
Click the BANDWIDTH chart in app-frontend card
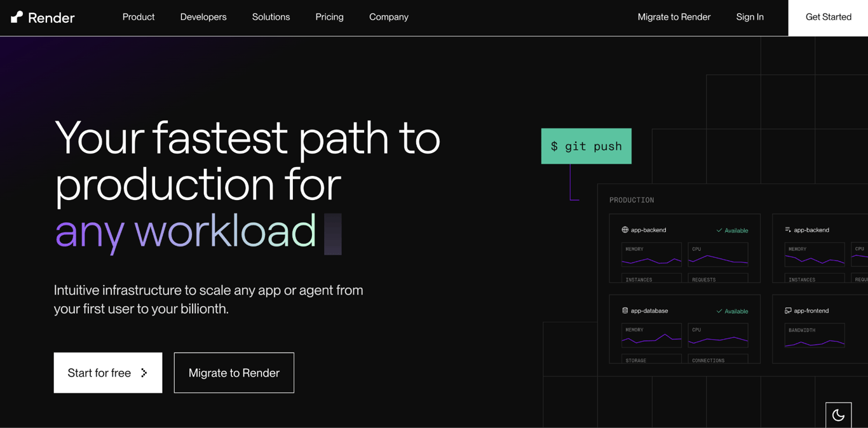[x=815, y=335]
